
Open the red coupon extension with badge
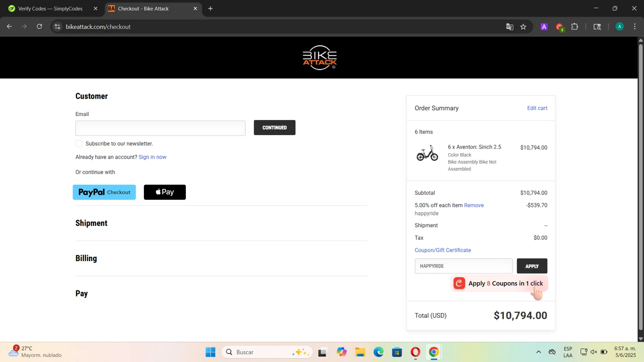(559, 27)
